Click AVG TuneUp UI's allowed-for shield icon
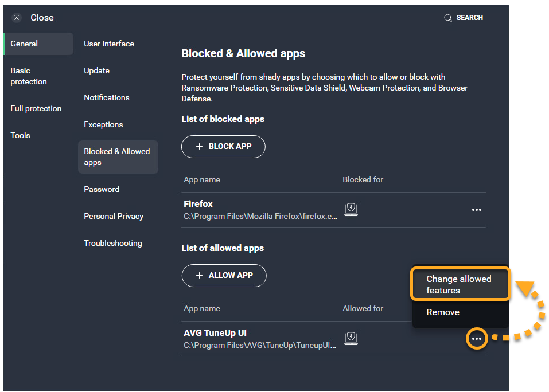549x392 pixels. coord(351,339)
